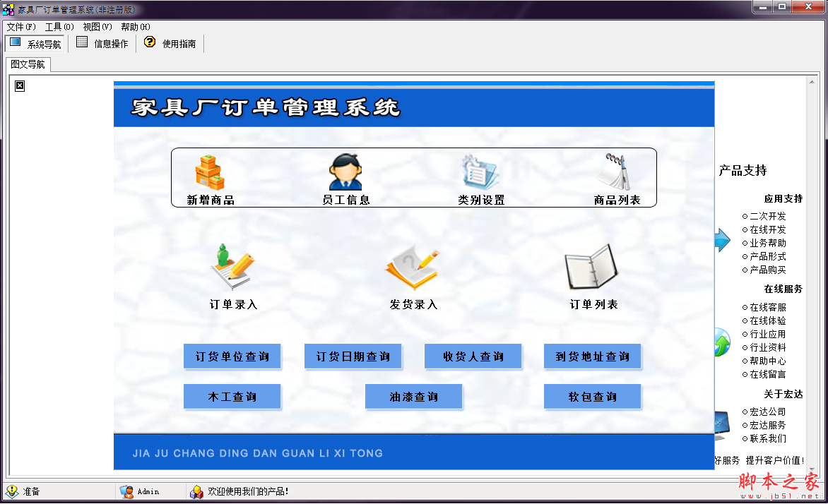Click the welcome message icon in status bar
Viewport: 828px width, 504px height.
[196, 492]
